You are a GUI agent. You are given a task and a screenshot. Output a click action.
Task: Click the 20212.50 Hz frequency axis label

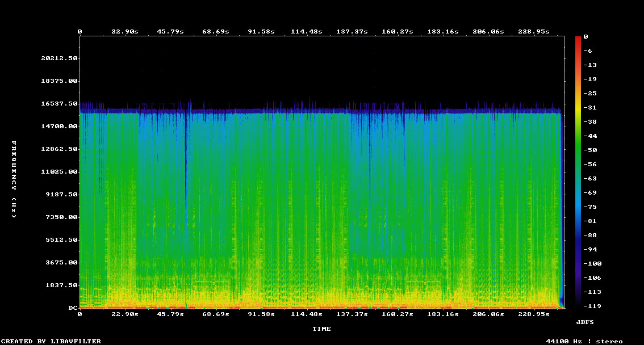coord(59,58)
